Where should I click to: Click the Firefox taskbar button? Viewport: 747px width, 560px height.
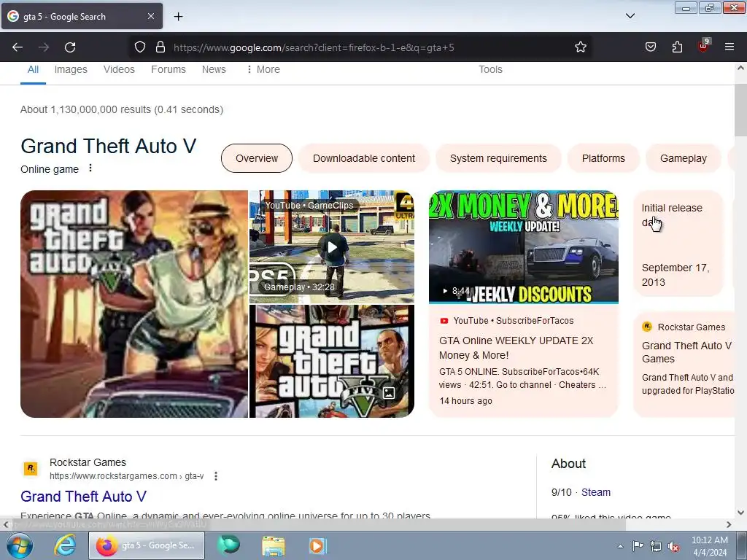147,545
